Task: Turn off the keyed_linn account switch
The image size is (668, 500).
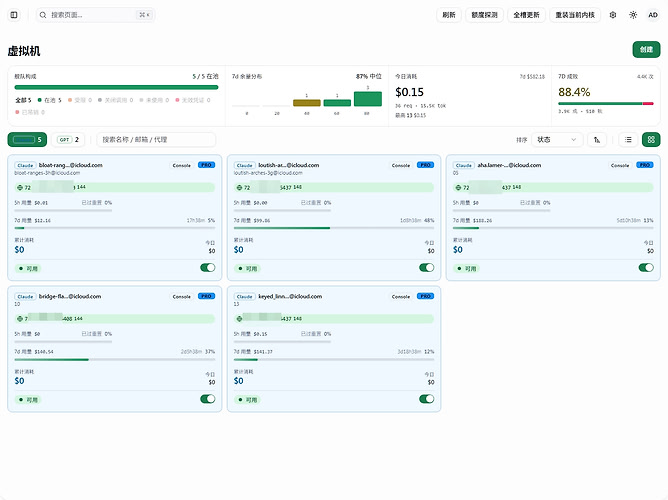Action: tap(426, 399)
